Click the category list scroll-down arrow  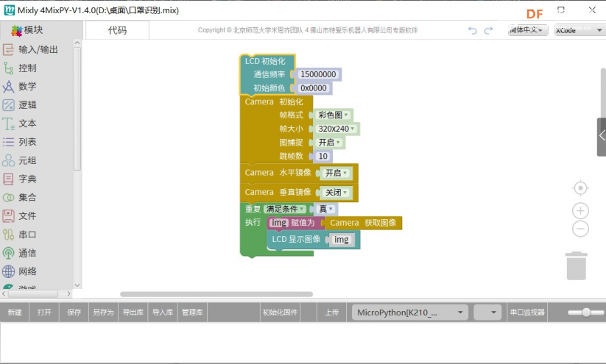[x=77, y=285]
